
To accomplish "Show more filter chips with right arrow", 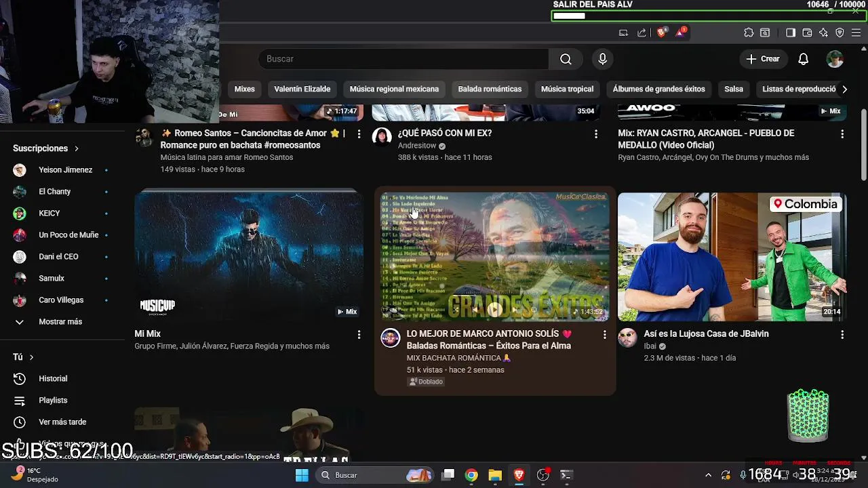I will pos(844,89).
